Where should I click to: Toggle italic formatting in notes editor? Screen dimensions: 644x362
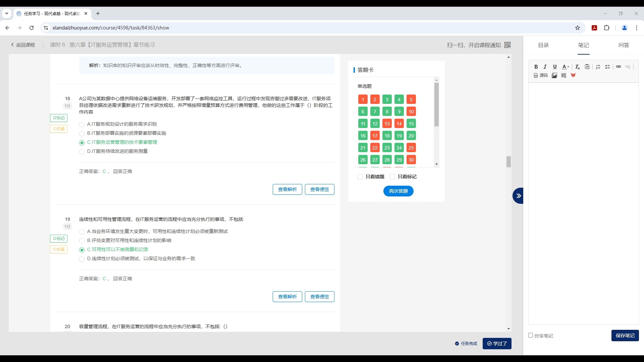[x=545, y=67]
